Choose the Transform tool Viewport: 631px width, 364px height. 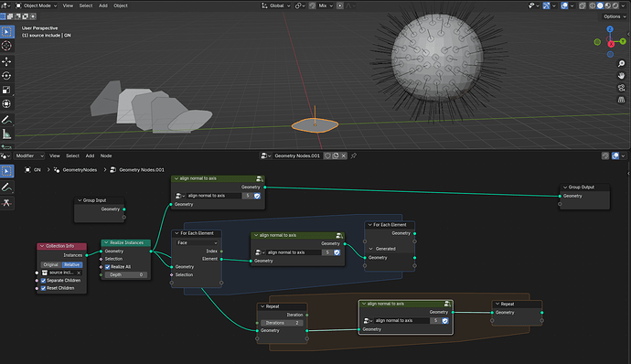[x=6, y=104]
